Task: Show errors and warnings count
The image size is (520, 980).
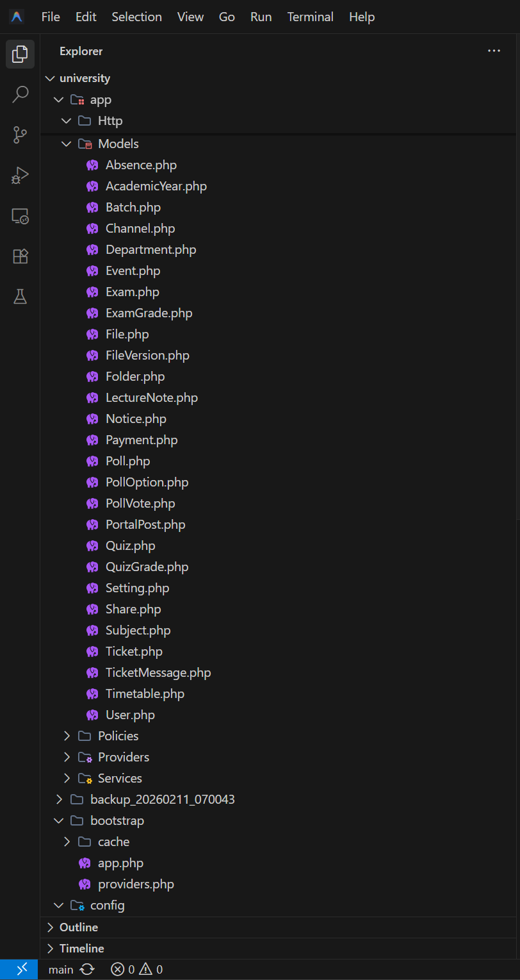Action: 136,969
